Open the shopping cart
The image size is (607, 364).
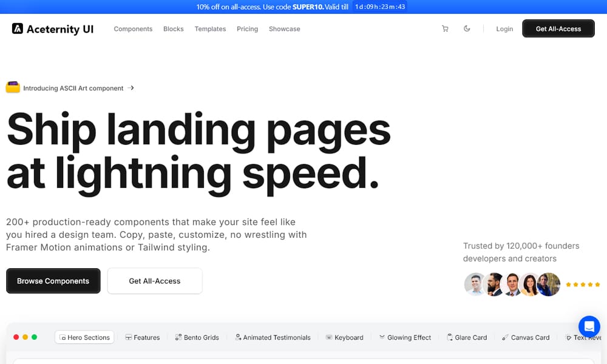445,29
